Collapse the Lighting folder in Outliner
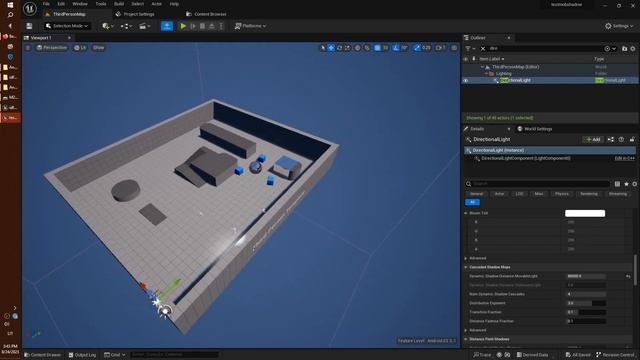 point(486,73)
